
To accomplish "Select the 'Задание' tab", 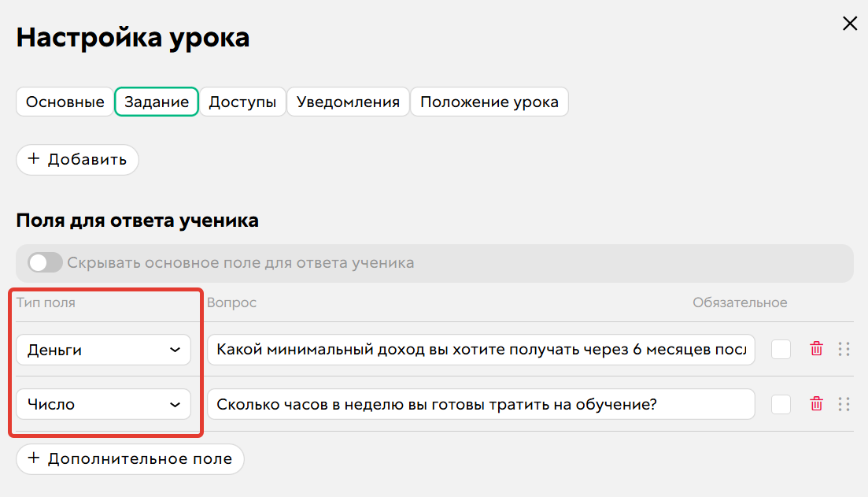I will pyautogui.click(x=157, y=102).
